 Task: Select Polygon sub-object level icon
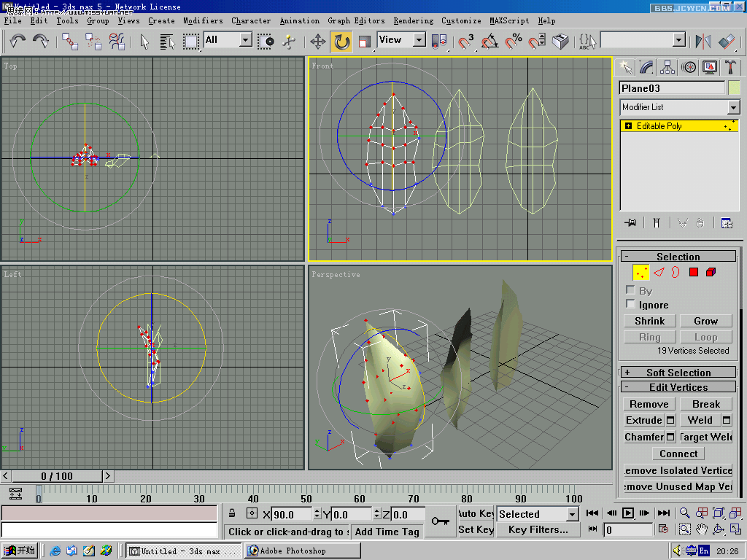[694, 273]
